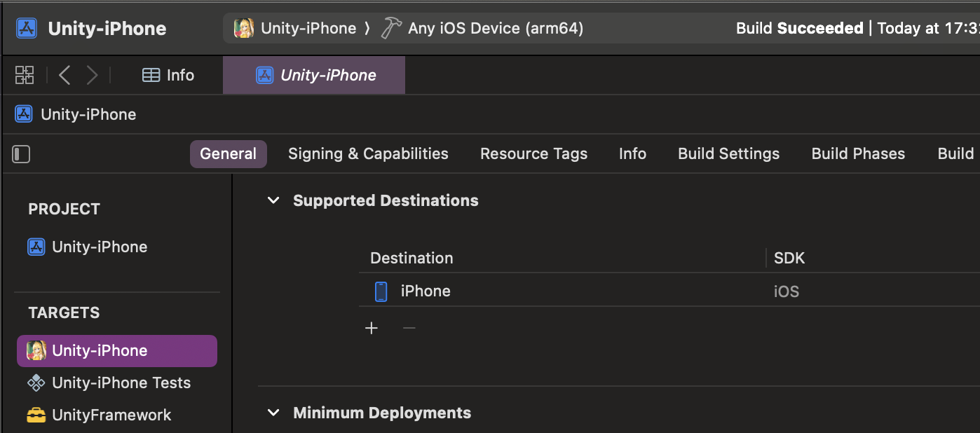
Task: Go back with the left chevron
Action: click(x=64, y=75)
